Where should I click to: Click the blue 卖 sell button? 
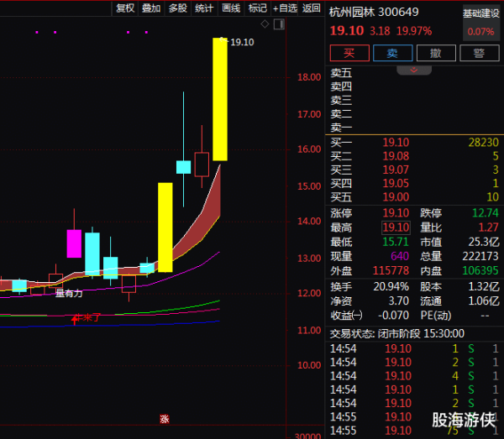click(393, 53)
